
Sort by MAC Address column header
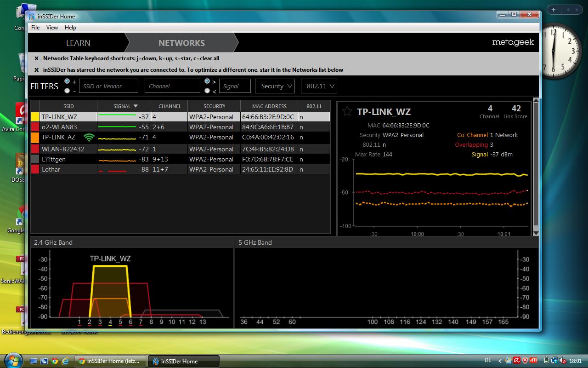click(x=269, y=106)
